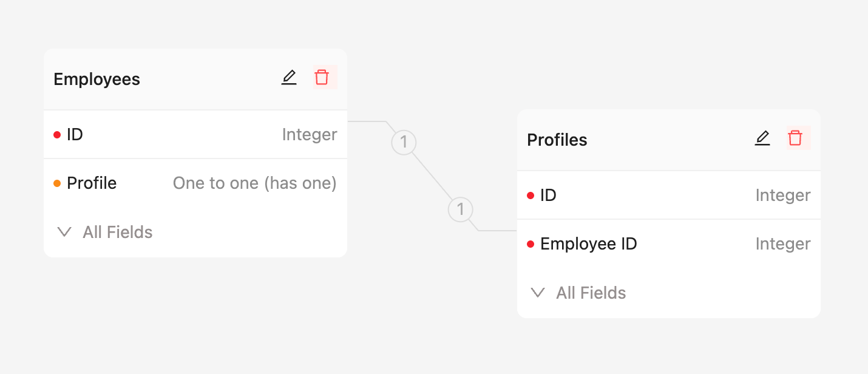
Task: Delete the Employees table via trash icon
Action: [322, 78]
